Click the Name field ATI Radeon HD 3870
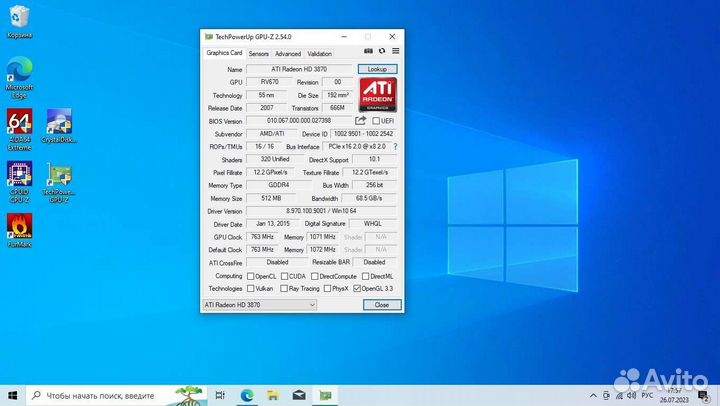The image size is (720, 406). click(x=299, y=69)
